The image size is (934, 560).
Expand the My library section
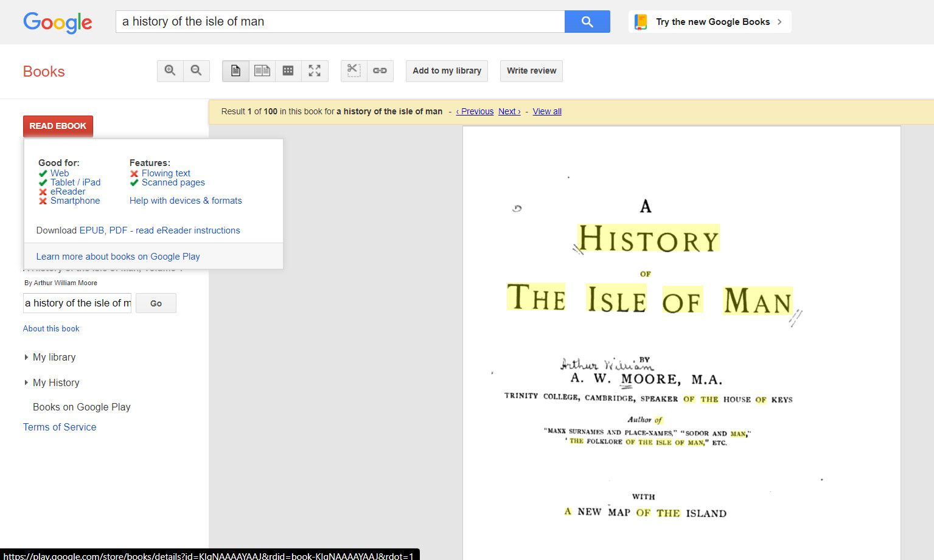click(54, 357)
